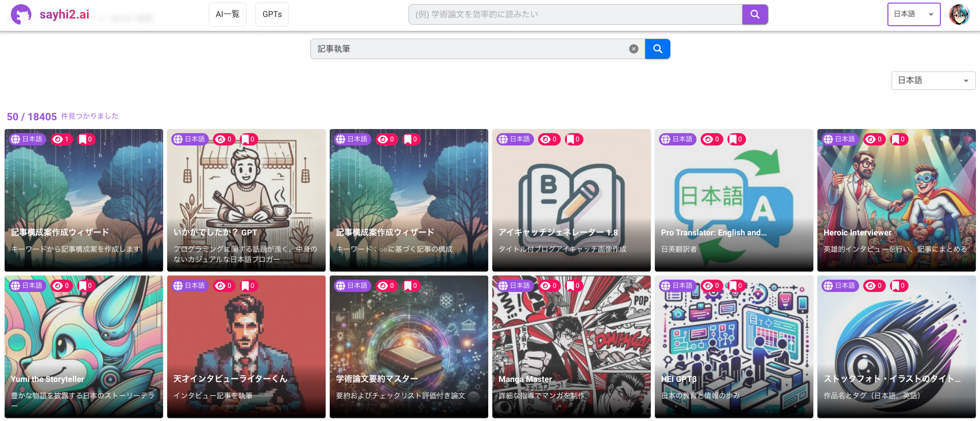Bookmark the HEI GPTβ card
Viewport: 980px width, 421px height.
736,286
